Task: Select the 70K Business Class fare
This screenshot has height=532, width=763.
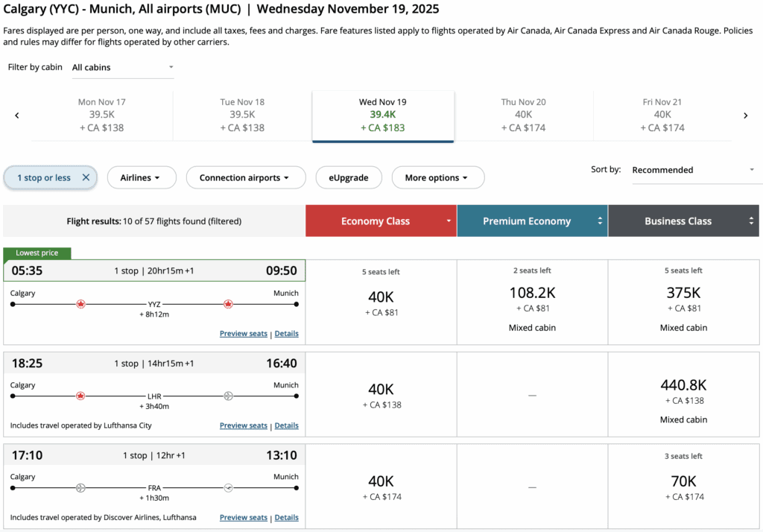Action: pos(683,481)
